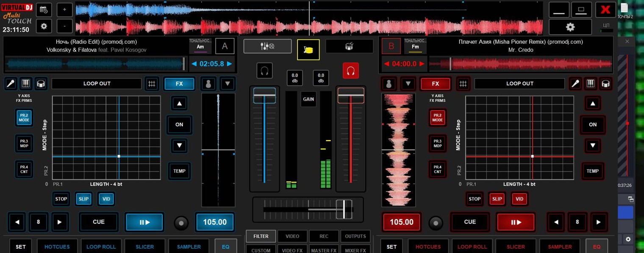This screenshot has height=253, width=644.
Task: Switch to the REC tab in mixer
Action: [324, 236]
